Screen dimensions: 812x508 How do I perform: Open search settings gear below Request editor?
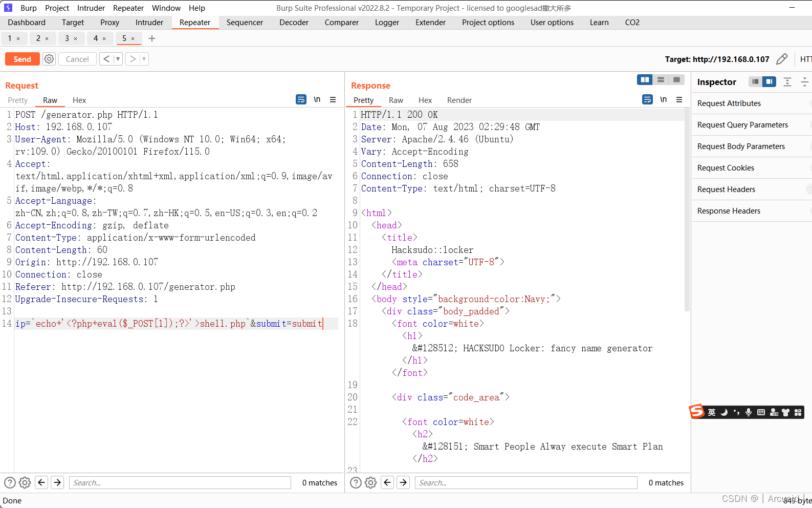point(25,482)
